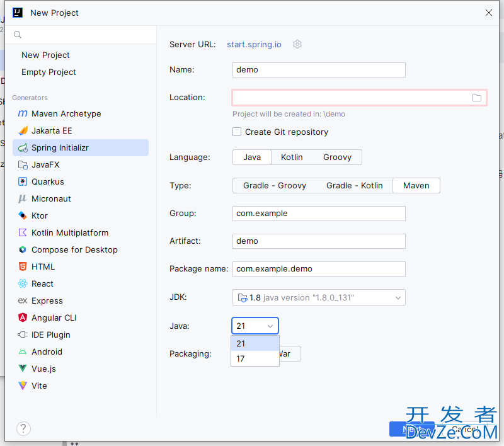Click the Package name field
Screen dimensions: 504x446
(x=319, y=268)
